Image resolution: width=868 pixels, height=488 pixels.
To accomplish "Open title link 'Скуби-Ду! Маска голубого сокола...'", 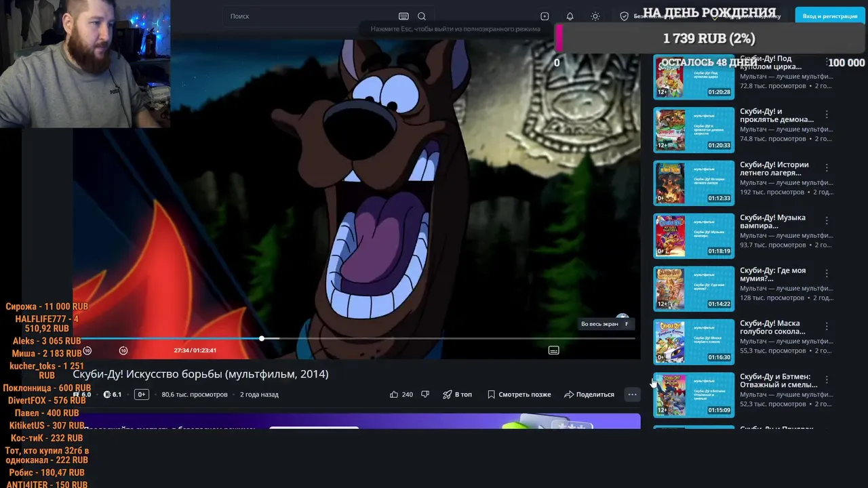I will click(773, 327).
